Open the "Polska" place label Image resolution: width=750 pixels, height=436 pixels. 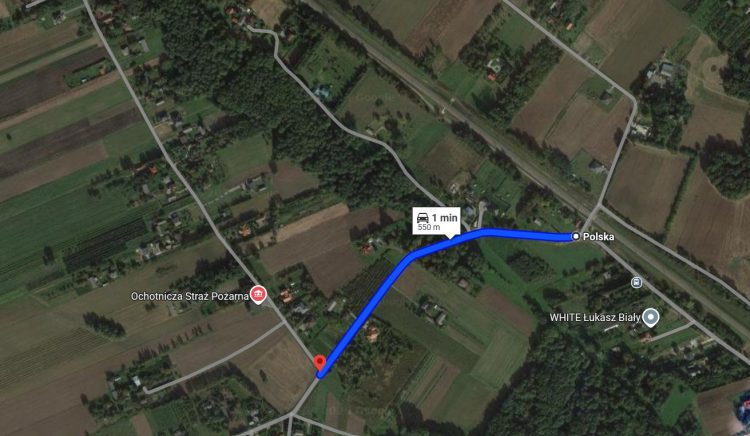599,237
